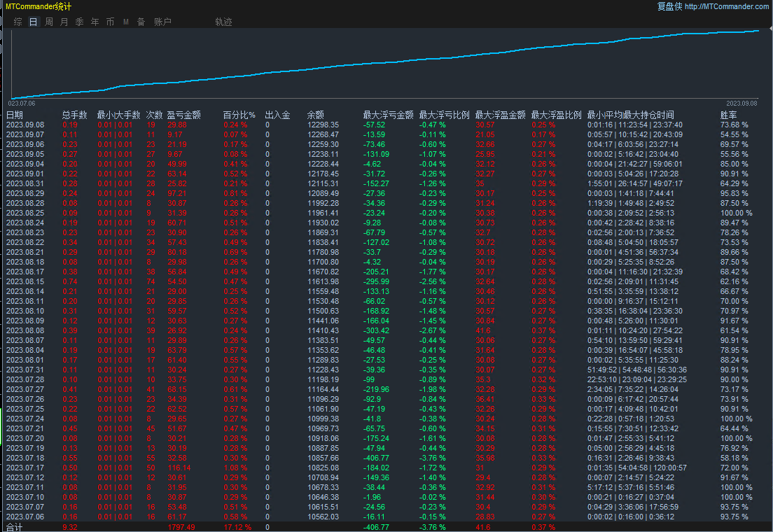Select the 2023.09.08 row
Screen dimensions: 773x532
(x=25, y=125)
